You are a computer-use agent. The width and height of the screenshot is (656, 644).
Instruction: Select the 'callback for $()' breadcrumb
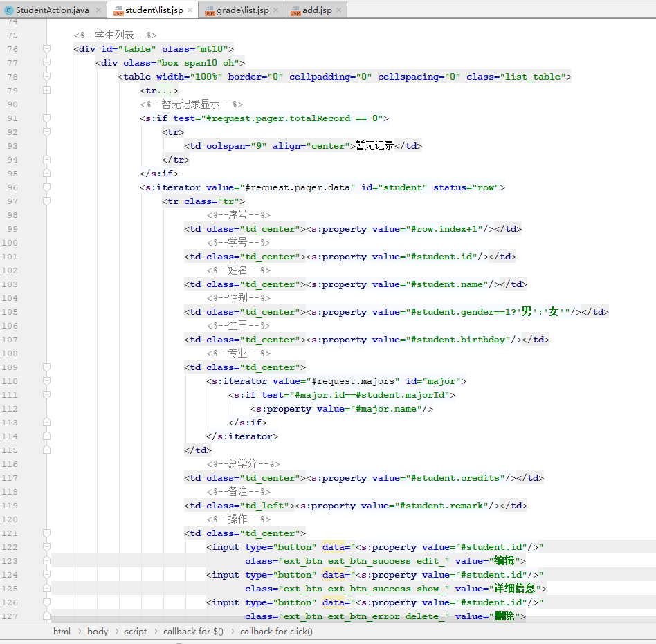193,631
